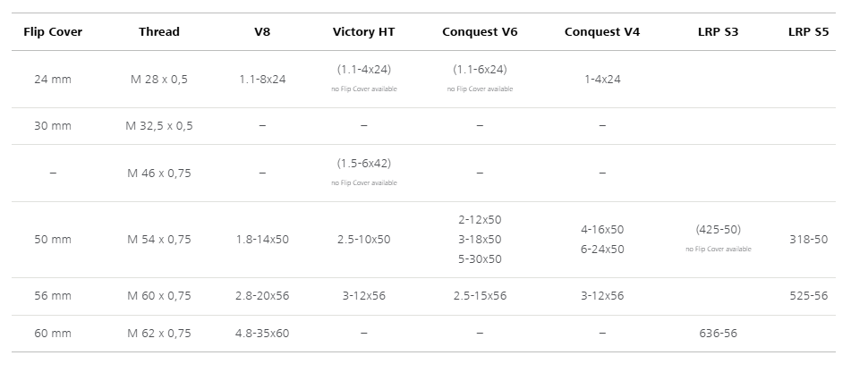The width and height of the screenshot is (868, 381).
Task: Click the Conquest V4 column header
Action: click(601, 32)
